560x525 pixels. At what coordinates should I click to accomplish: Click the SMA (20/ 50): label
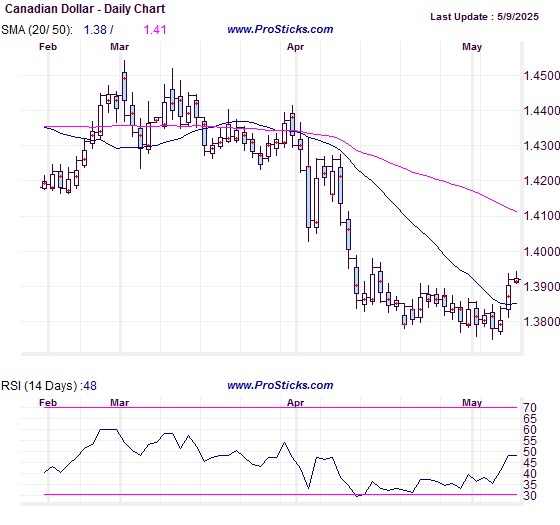[37, 30]
